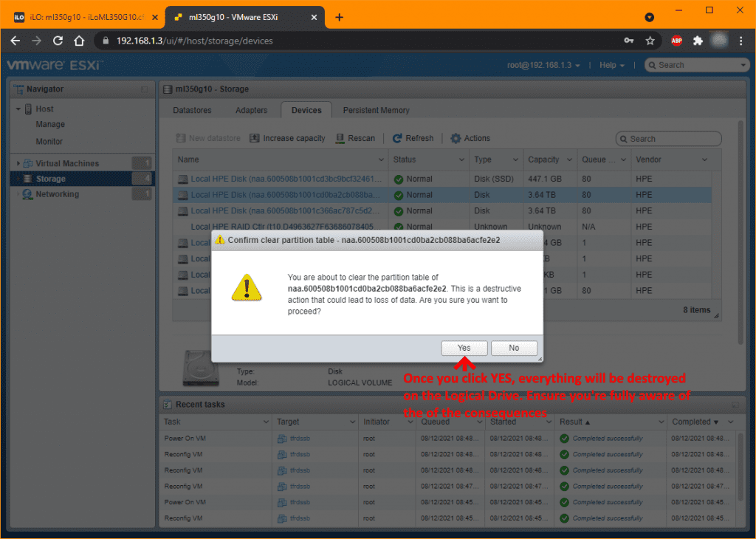Click the Refresh devices icon
This screenshot has width=756, height=539.
pos(397,138)
